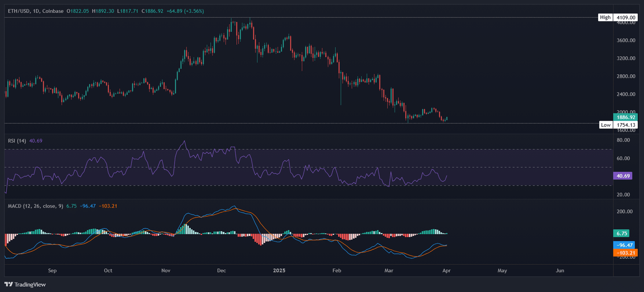This screenshot has height=292, width=644.
Task: Click the 2025 marker on time axis
Action: coord(279,270)
